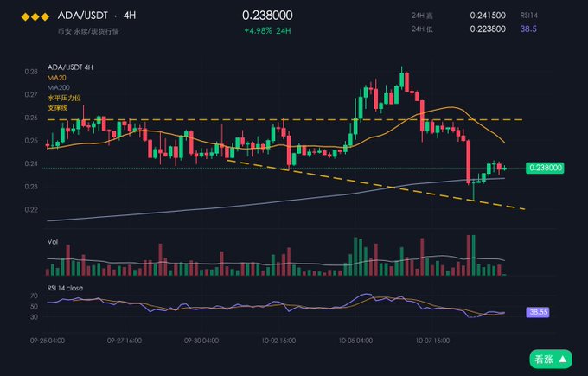Click the green 0.238000 price tag on axis
Viewport: 588px width, 376px height.
tap(545, 168)
